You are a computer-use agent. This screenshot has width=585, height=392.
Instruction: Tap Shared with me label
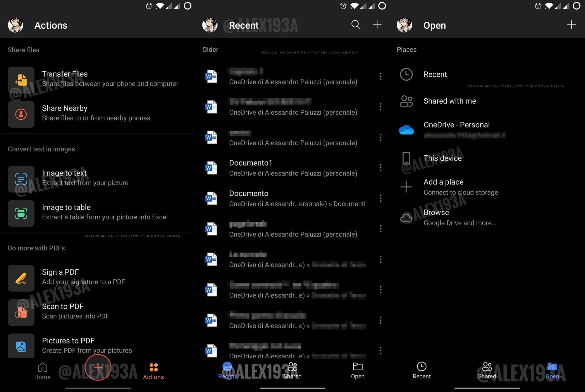pos(450,101)
